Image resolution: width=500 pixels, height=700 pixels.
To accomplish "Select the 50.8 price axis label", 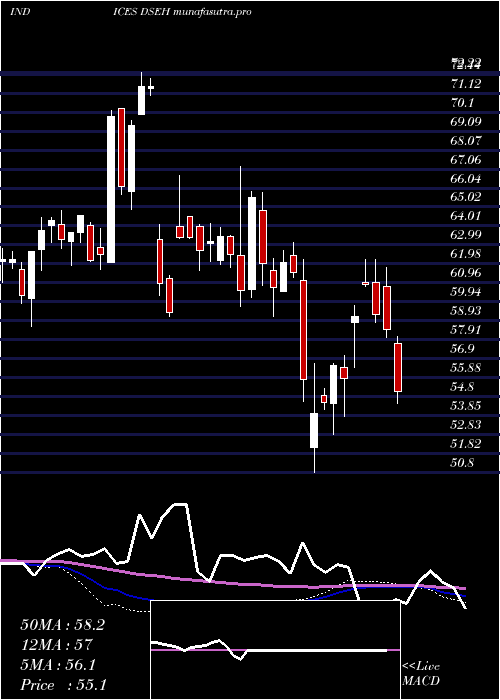I will 462,462.
